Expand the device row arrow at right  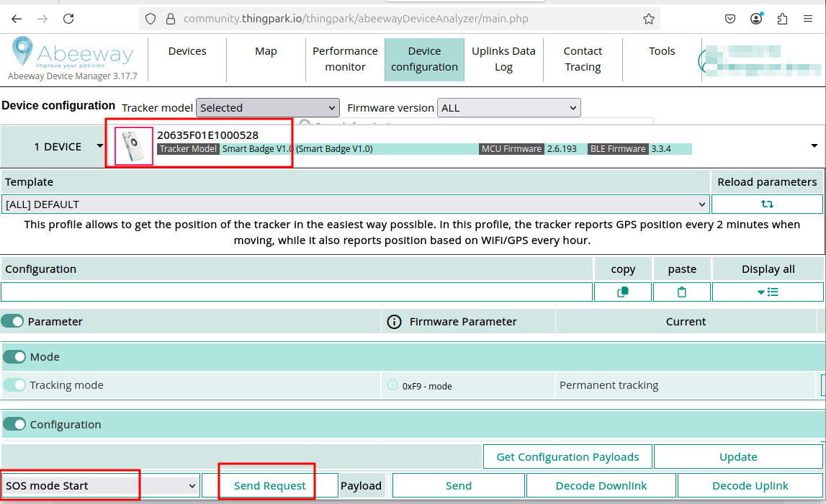click(814, 146)
